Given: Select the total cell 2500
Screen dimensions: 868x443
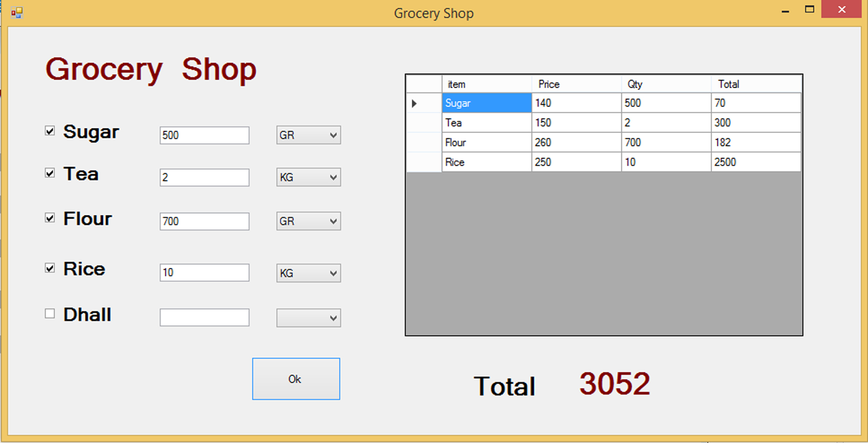Looking at the screenshot, I should [756, 162].
